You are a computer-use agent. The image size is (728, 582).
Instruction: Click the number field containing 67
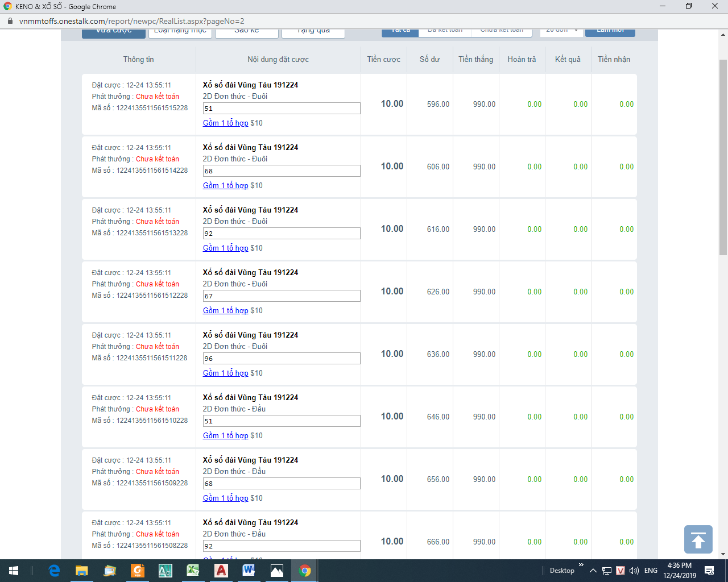[x=282, y=296]
